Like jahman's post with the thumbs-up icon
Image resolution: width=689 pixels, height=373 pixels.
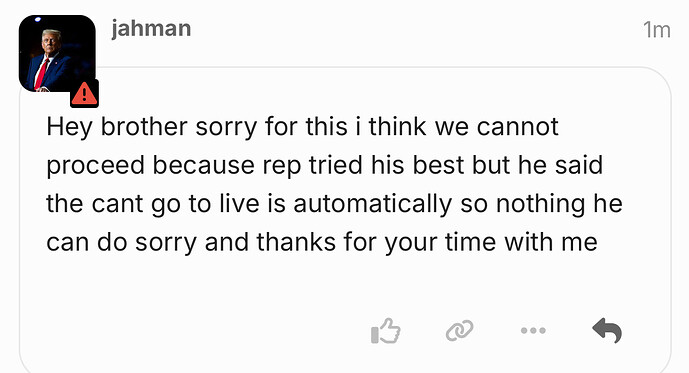click(x=385, y=330)
